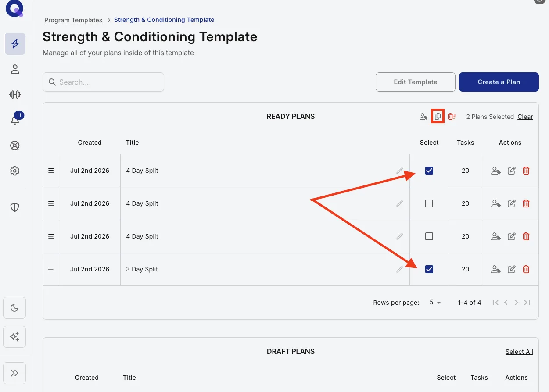Click the Created column header in Ready Plans

90,143
